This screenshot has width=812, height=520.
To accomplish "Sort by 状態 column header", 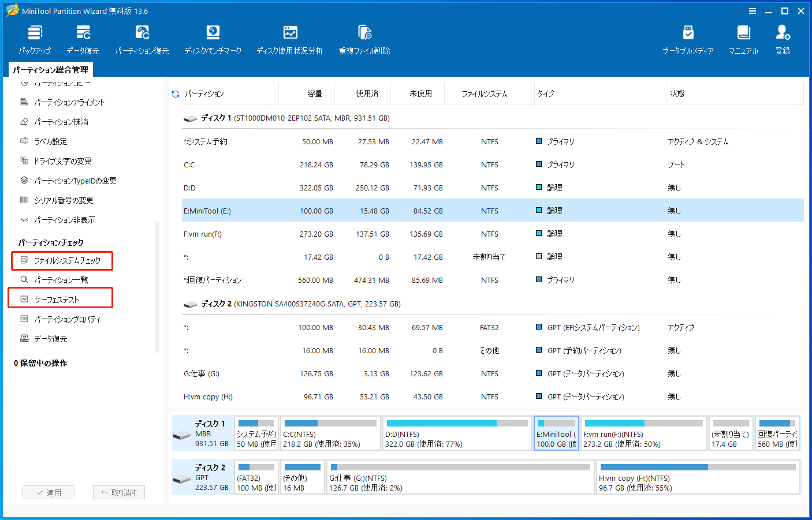I will [x=677, y=93].
